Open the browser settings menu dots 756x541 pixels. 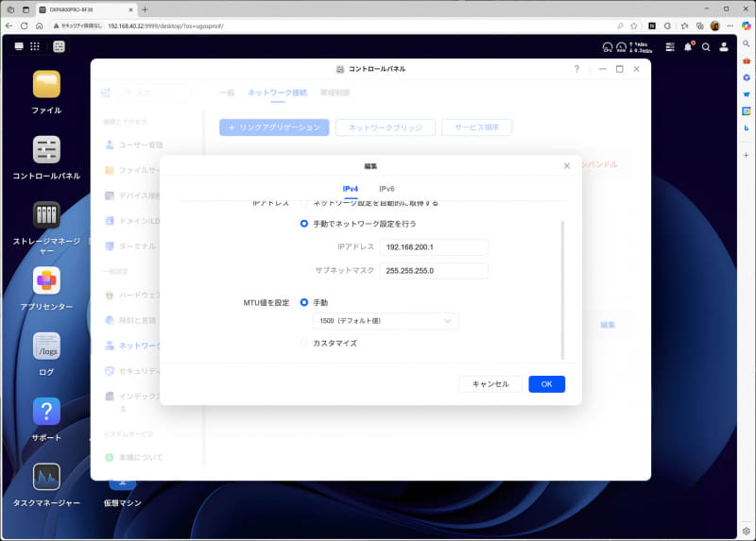730,26
